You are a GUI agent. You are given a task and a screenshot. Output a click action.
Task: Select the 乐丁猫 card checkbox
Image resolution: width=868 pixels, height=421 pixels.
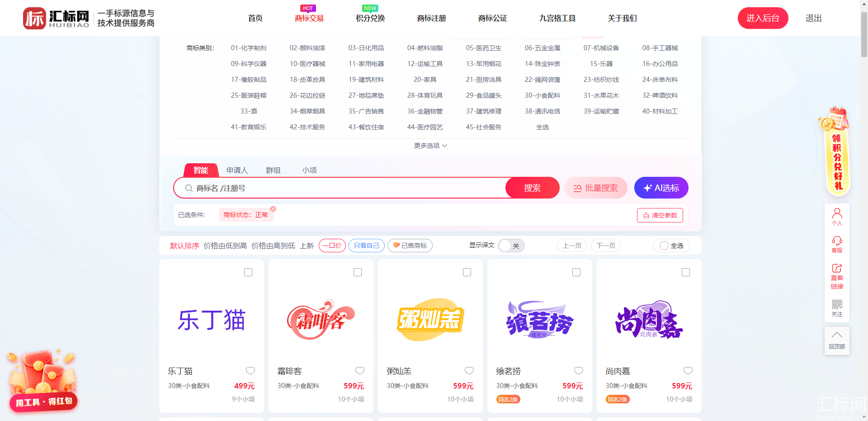pos(248,272)
